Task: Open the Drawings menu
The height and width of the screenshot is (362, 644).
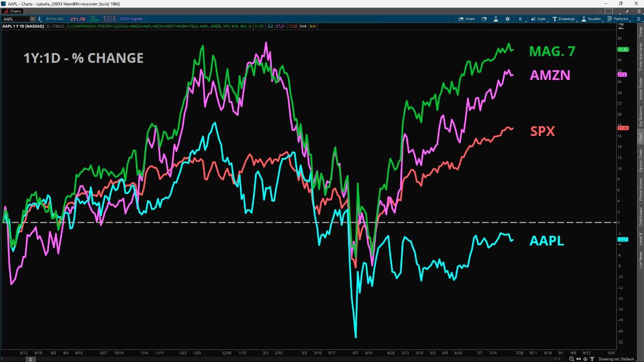Action: (563, 19)
